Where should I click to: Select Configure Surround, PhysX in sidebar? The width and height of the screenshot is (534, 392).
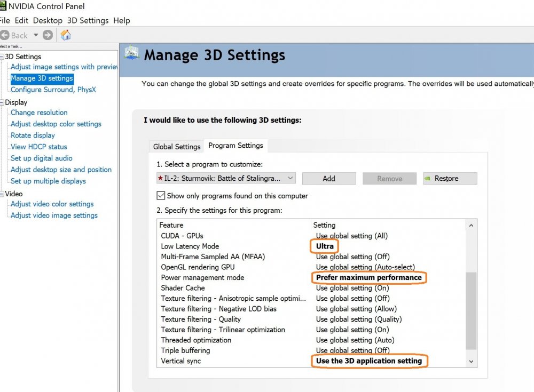(x=53, y=90)
